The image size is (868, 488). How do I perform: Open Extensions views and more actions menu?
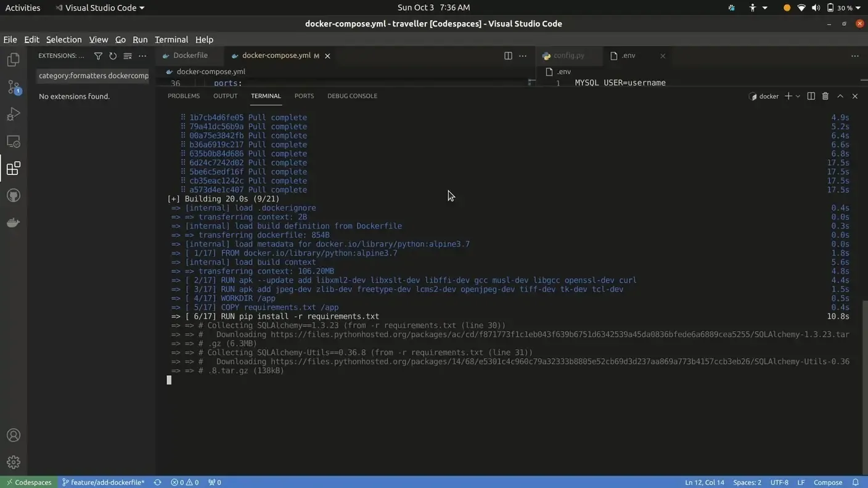coord(142,55)
